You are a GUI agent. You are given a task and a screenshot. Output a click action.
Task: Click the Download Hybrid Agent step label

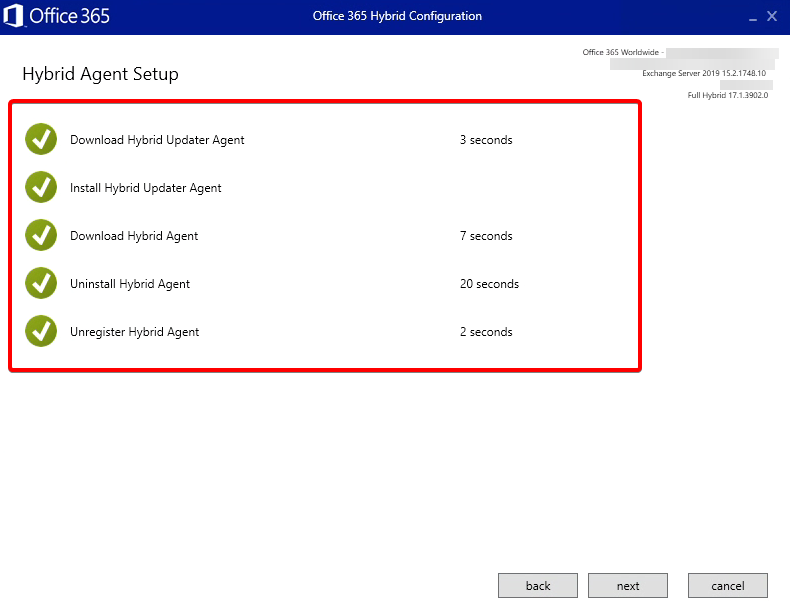(134, 236)
